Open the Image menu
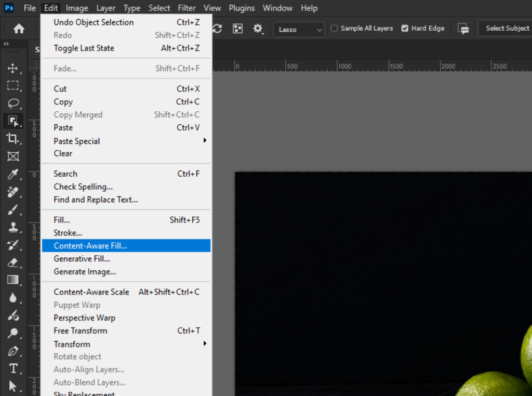Image resolution: width=532 pixels, height=396 pixels. (x=77, y=8)
